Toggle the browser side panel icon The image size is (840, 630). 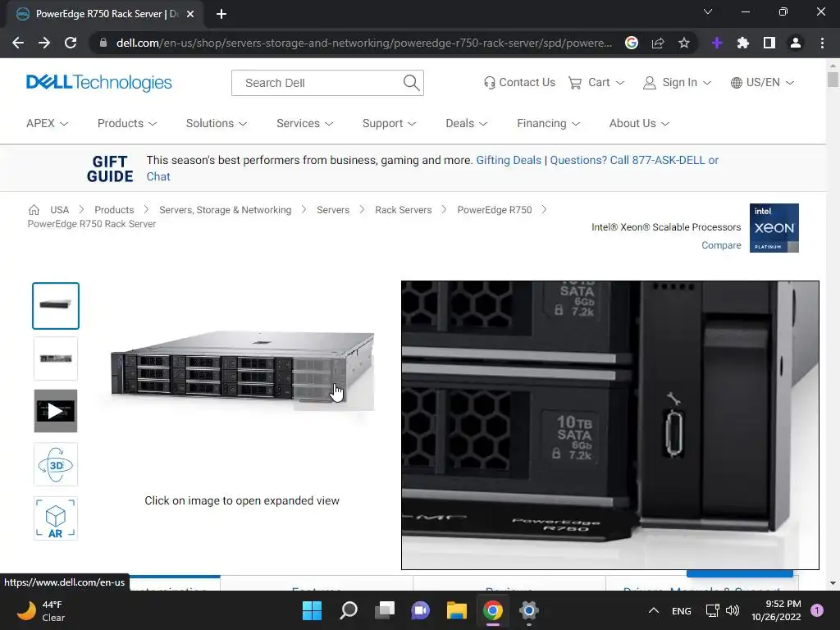[x=769, y=43]
